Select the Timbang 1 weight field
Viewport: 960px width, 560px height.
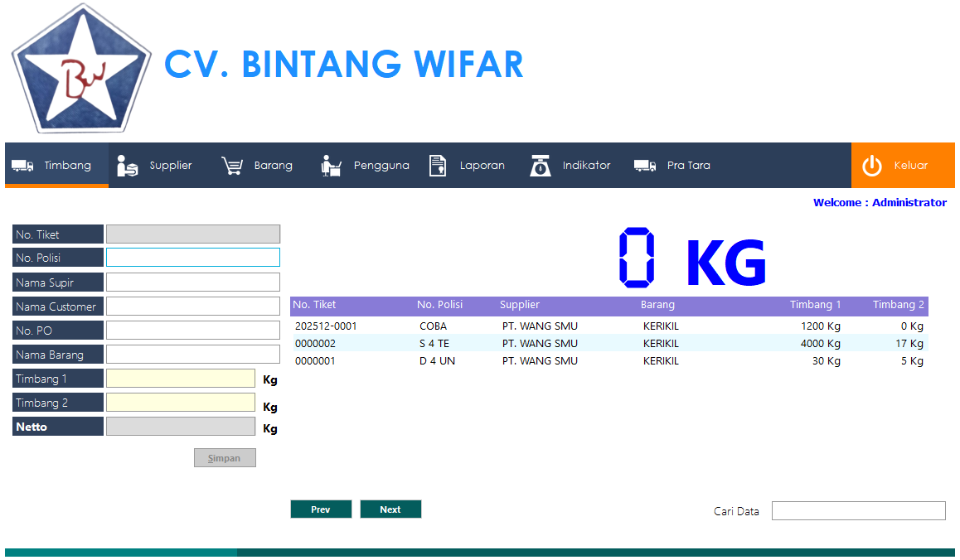(x=181, y=379)
